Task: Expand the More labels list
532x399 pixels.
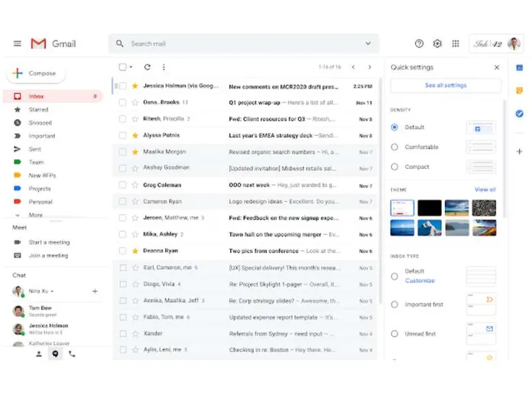Action: tap(35, 215)
